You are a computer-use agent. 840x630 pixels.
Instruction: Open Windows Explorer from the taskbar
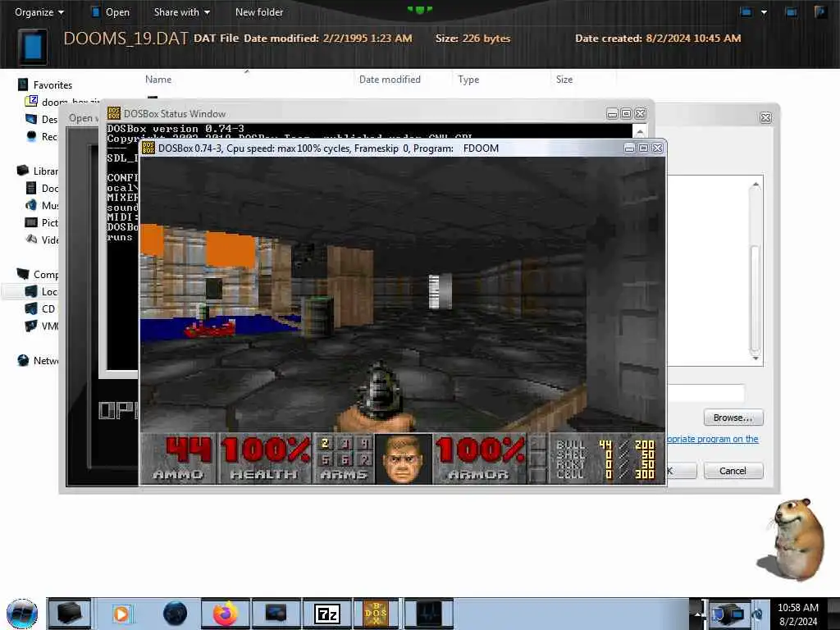point(69,614)
